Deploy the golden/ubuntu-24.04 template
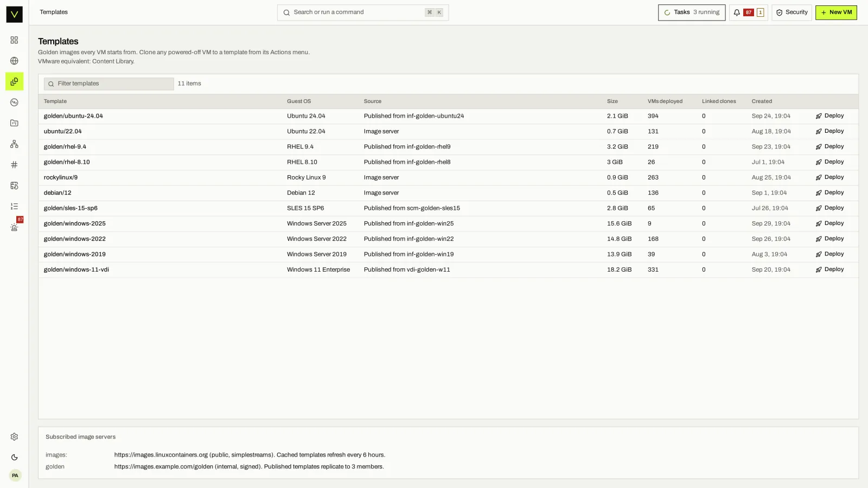 click(x=830, y=116)
